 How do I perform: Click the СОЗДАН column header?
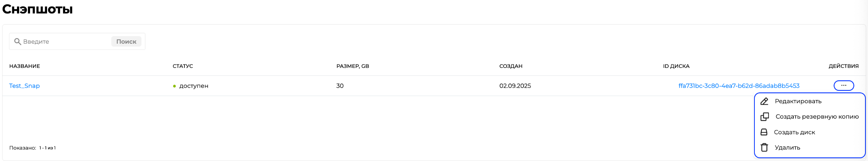(x=511, y=66)
